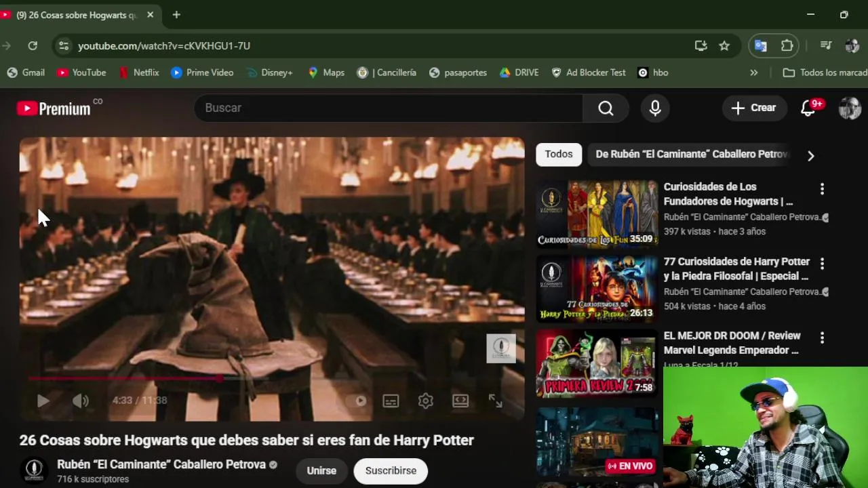
Task: Open the Gmail bookmark
Action: tap(26, 73)
